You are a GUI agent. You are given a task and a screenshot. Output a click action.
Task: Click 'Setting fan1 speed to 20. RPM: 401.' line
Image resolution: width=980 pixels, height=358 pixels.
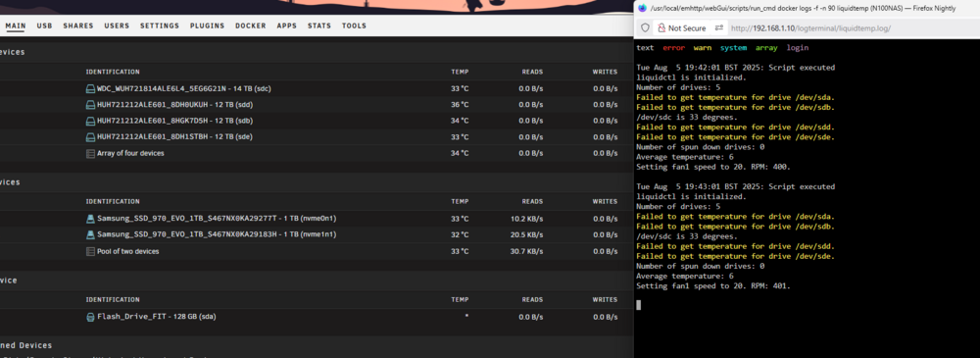pyautogui.click(x=713, y=286)
